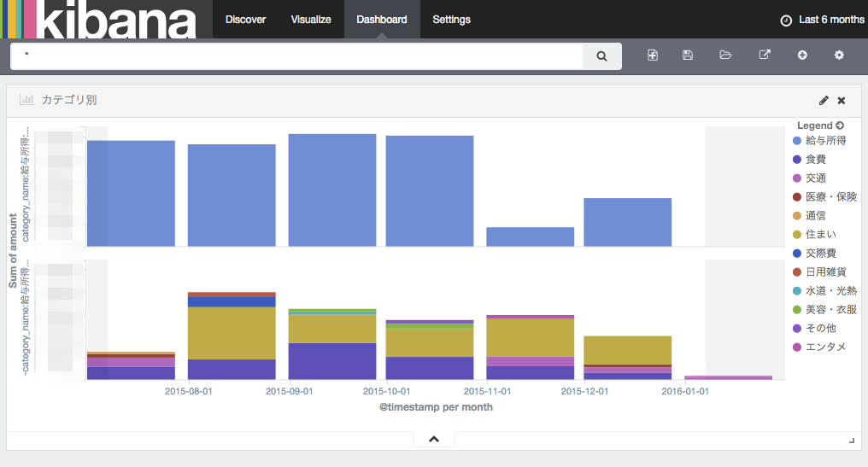Open the Settings tab
Viewport: 868px width, 467px height.
[x=451, y=20]
